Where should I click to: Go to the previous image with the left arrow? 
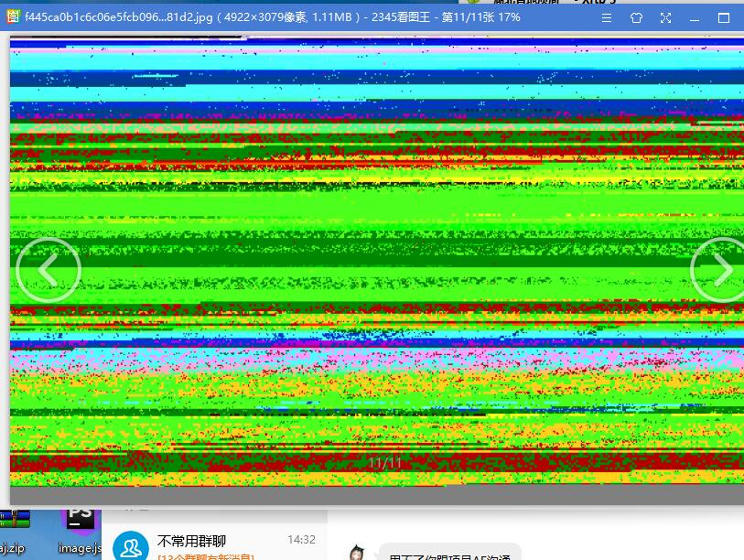tap(49, 270)
